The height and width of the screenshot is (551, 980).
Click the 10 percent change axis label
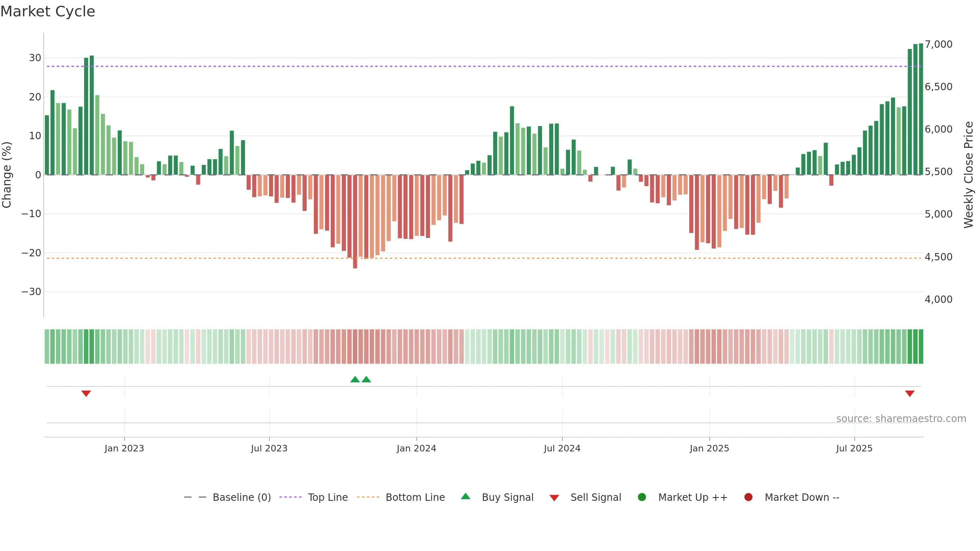(x=35, y=136)
